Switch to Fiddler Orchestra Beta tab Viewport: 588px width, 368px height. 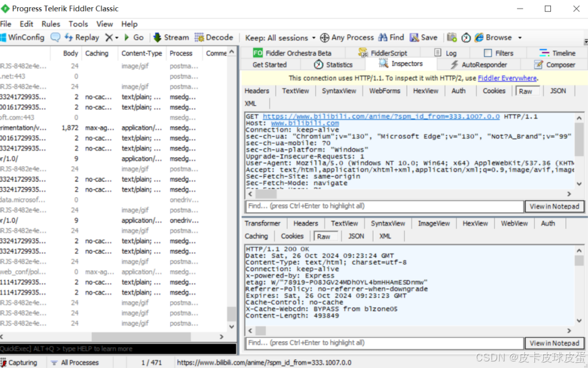[x=292, y=53]
